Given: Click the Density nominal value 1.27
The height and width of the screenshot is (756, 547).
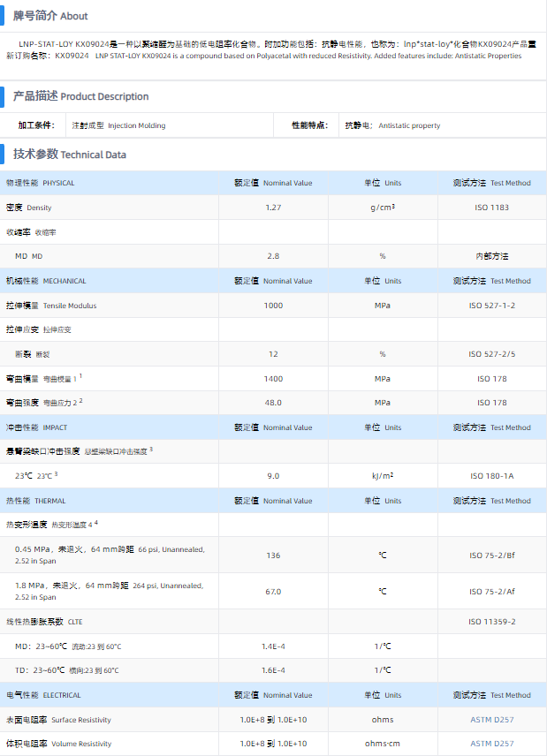Looking at the screenshot, I should pyautogui.click(x=273, y=208).
